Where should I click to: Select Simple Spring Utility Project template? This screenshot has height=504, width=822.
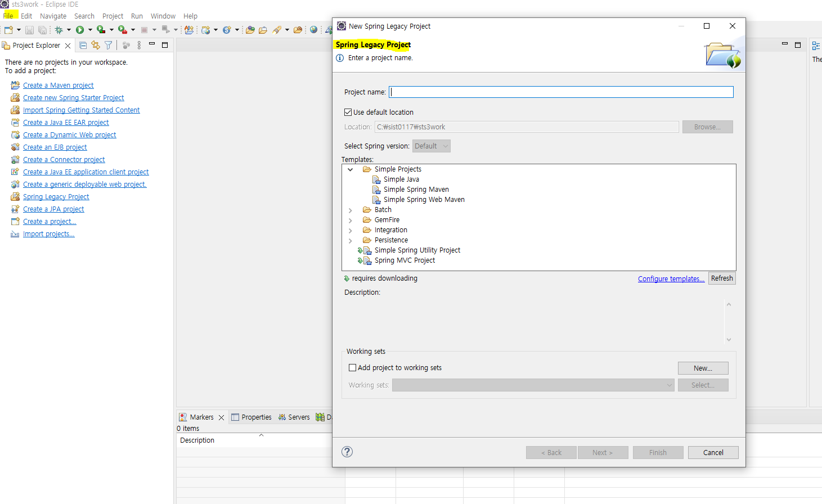(417, 250)
